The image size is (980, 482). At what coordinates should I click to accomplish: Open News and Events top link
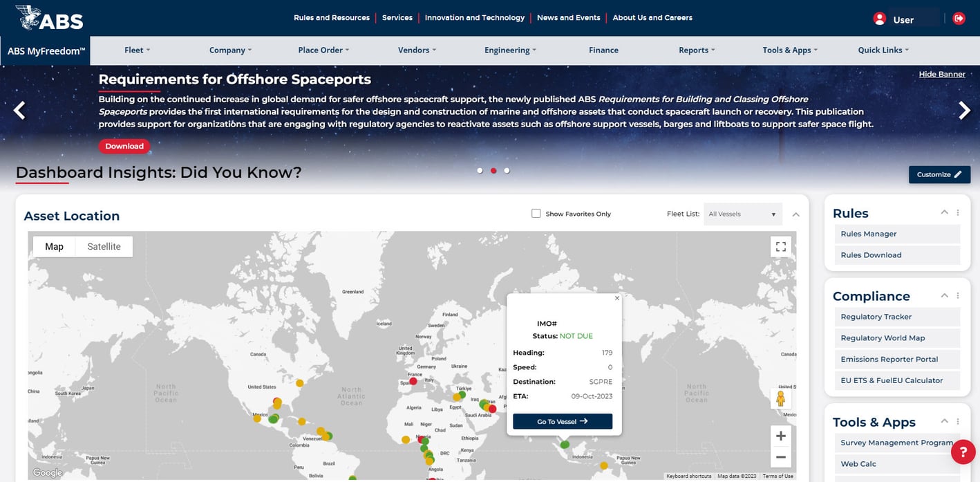pos(569,18)
